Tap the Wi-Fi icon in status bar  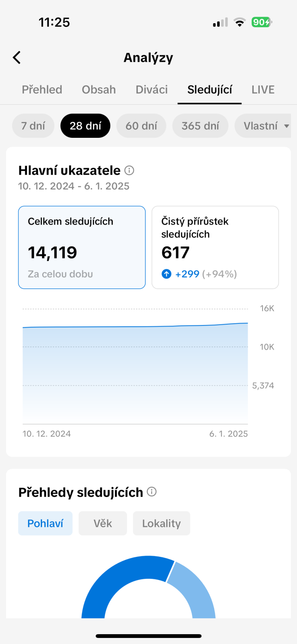coord(239,22)
